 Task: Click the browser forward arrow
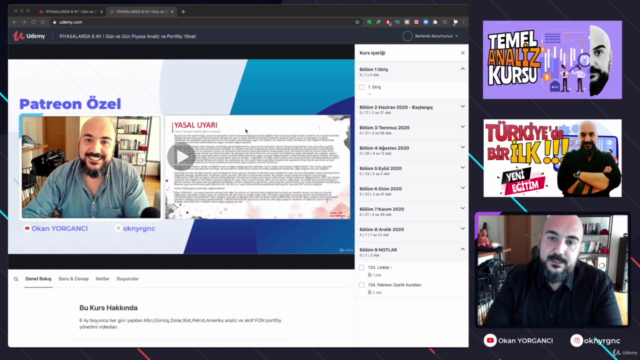click(x=24, y=22)
